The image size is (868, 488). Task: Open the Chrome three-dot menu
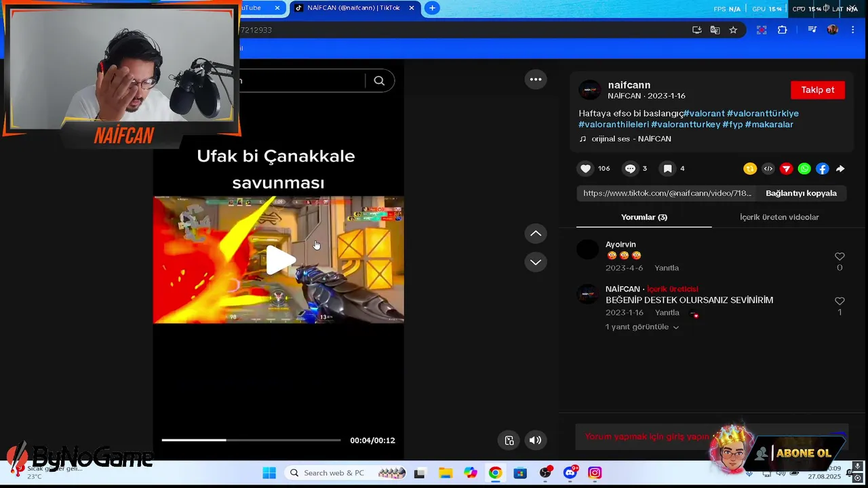853,30
